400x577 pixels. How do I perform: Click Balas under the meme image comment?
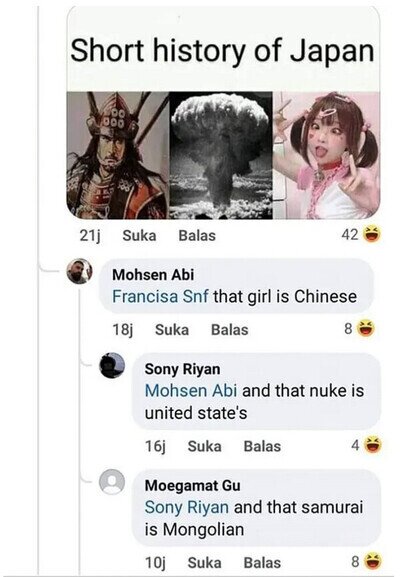tap(197, 236)
